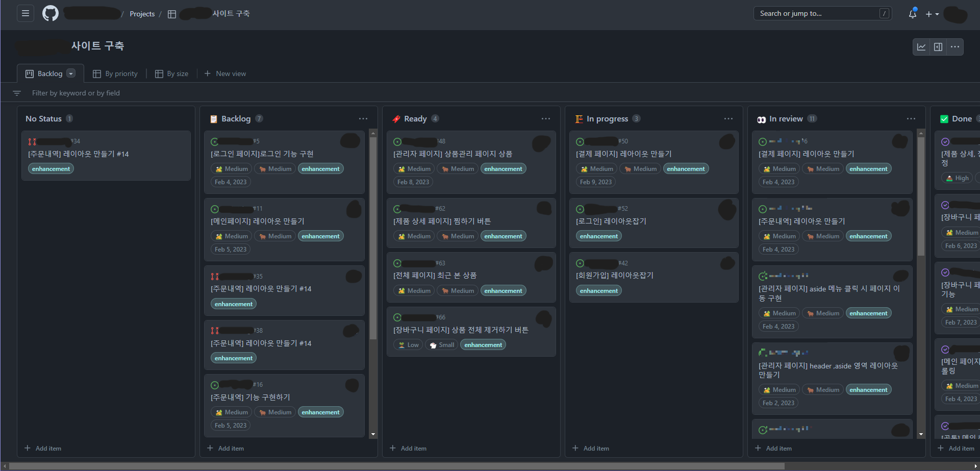
Task: Add item in Ready column
Action: pos(408,448)
